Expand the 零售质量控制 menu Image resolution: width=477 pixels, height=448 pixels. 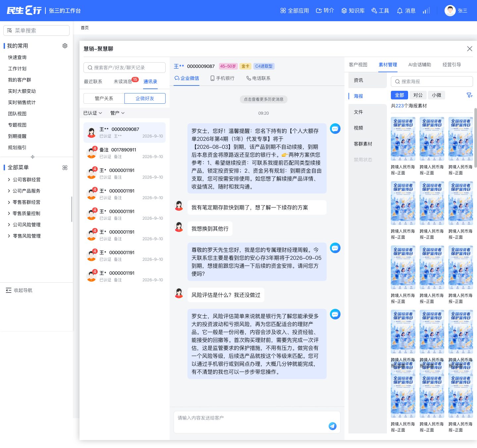(24, 213)
